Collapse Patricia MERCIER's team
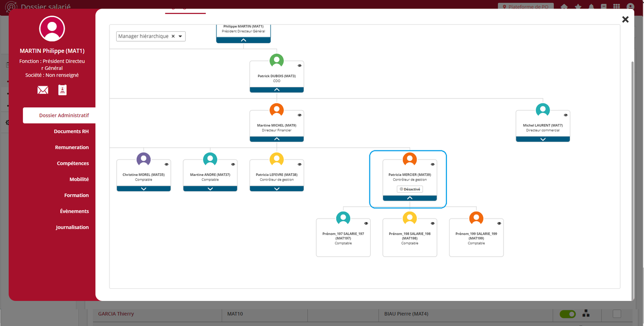644x326 pixels. (410, 198)
